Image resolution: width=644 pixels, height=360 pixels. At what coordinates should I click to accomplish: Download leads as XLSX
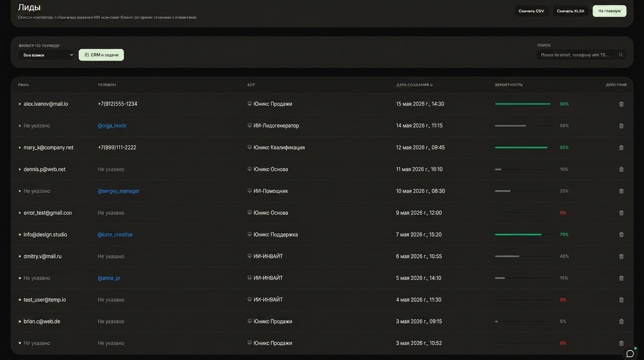coord(570,11)
